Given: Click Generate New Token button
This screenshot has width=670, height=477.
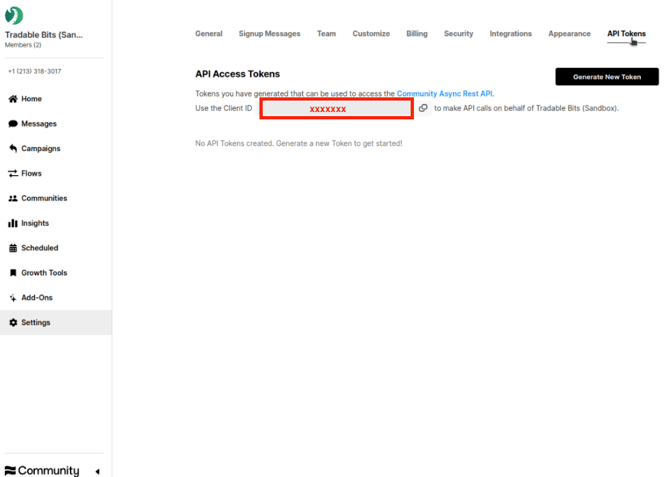Looking at the screenshot, I should (607, 77).
